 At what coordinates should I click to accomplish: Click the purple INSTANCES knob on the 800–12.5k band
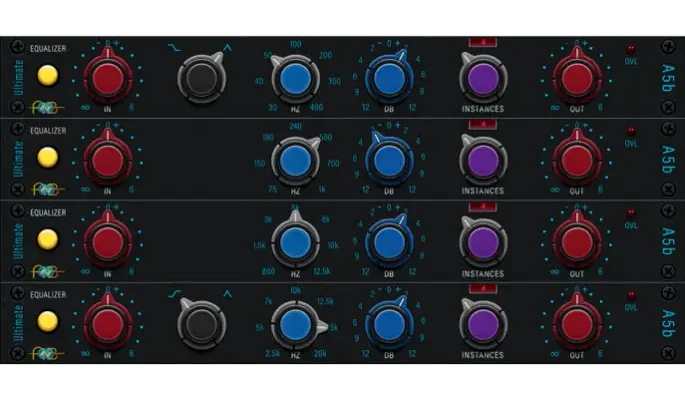[x=483, y=243]
